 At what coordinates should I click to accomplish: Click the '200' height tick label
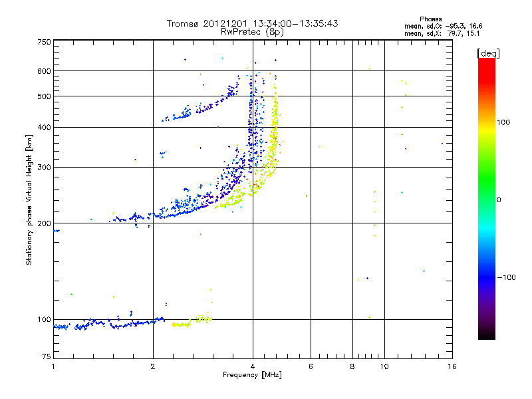coord(44,223)
